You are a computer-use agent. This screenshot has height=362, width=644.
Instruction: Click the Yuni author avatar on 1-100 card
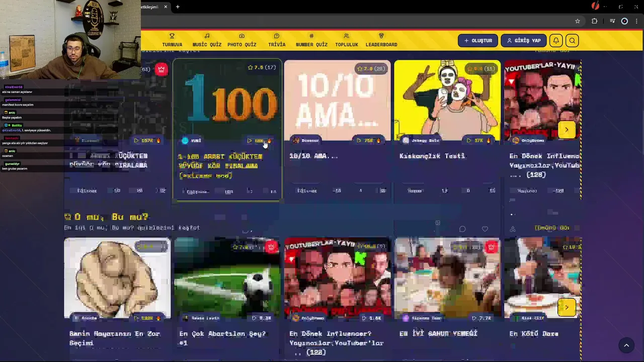point(185,141)
